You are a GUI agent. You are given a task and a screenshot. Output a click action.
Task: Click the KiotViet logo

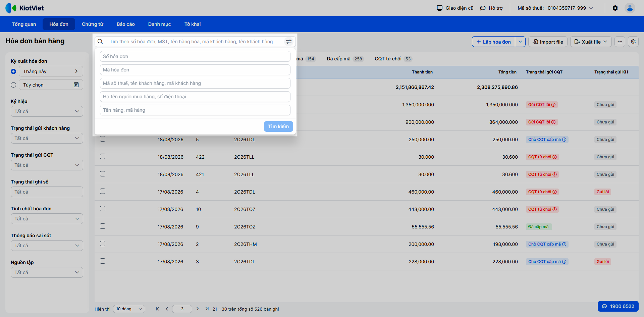point(24,8)
